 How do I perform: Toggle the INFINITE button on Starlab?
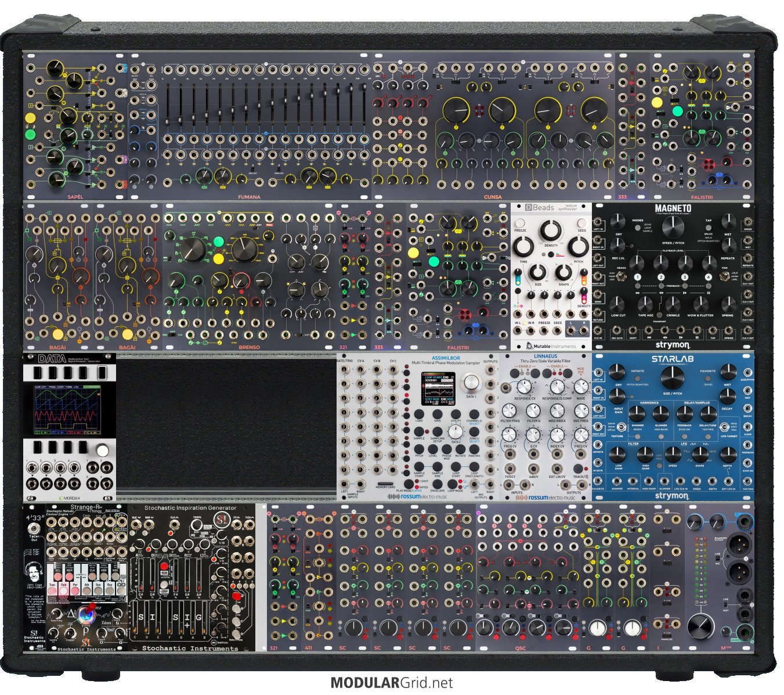click(x=637, y=377)
